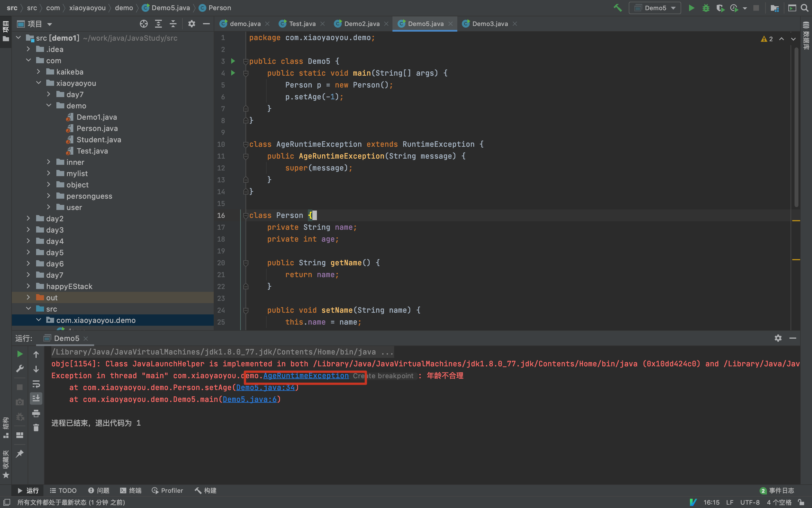Click the LF line separator in status bar
The height and width of the screenshot is (508, 812).
pyautogui.click(x=729, y=502)
